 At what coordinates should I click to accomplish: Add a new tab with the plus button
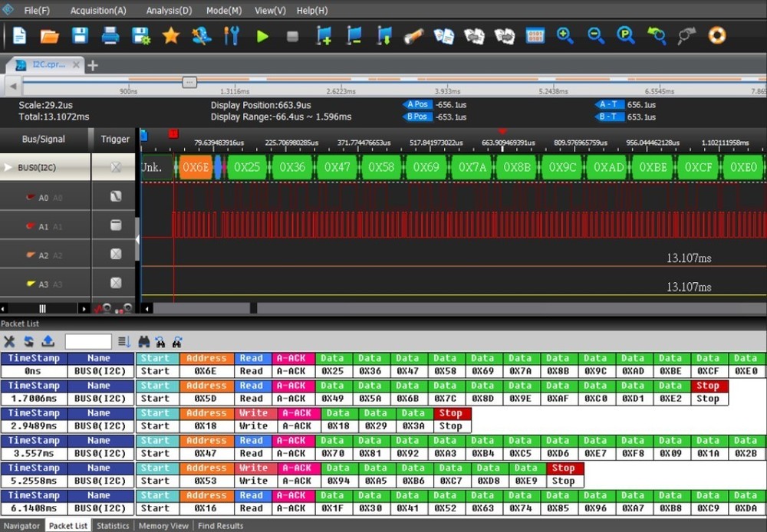coord(93,65)
